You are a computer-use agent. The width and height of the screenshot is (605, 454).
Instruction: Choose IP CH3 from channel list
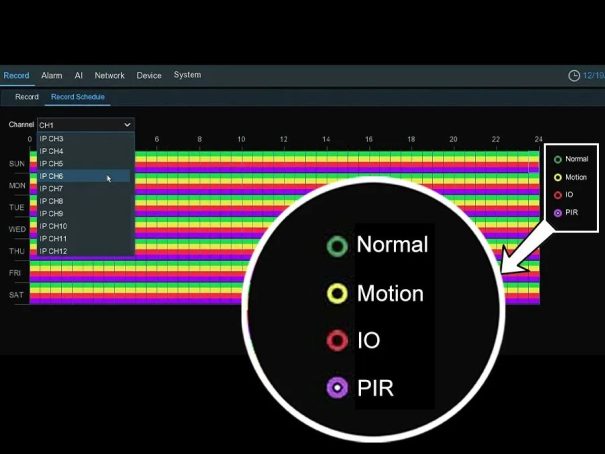(x=52, y=139)
